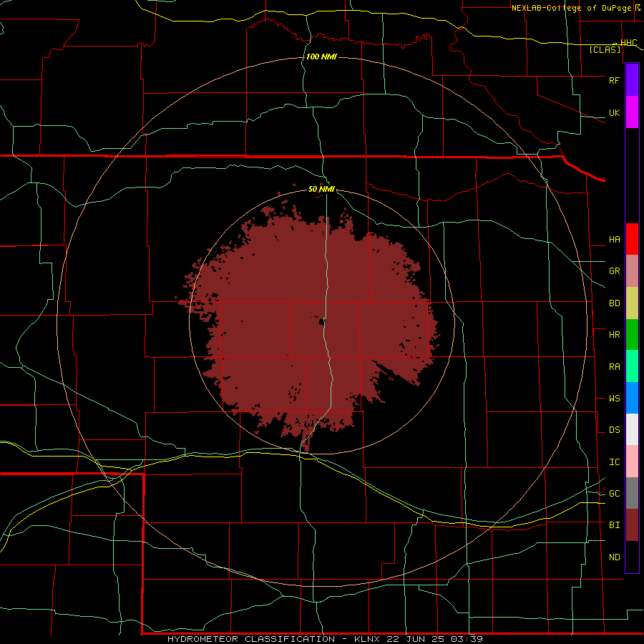Click the IC light pink legend swatch
The height and width of the screenshot is (644, 644).
point(632,462)
